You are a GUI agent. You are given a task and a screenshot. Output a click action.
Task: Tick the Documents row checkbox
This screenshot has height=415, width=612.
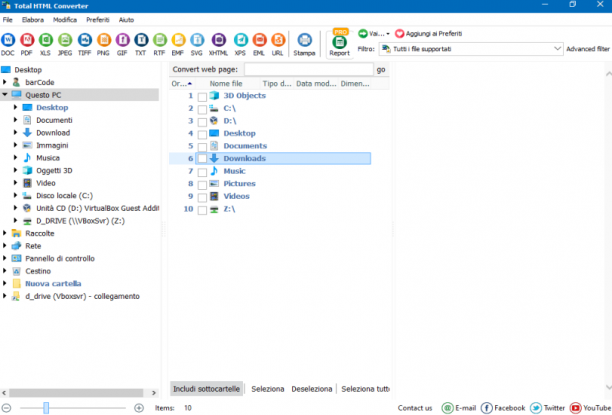[202, 147]
